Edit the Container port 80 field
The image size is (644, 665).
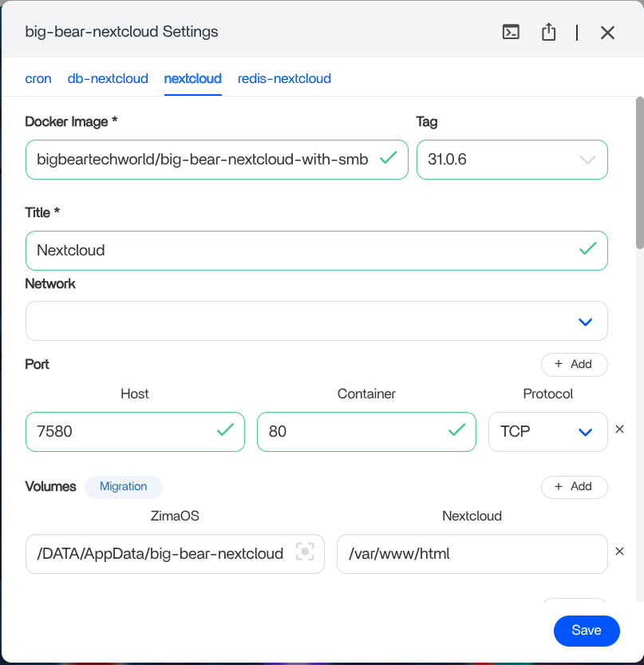pyautogui.click(x=366, y=432)
